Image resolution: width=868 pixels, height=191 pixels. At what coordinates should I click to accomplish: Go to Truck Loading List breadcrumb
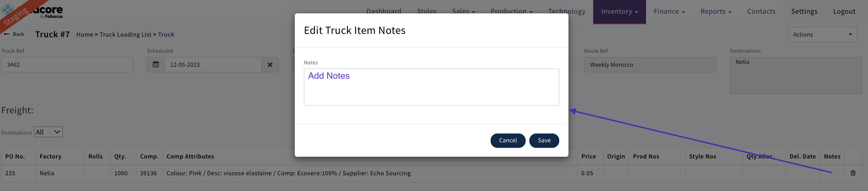tap(126, 35)
